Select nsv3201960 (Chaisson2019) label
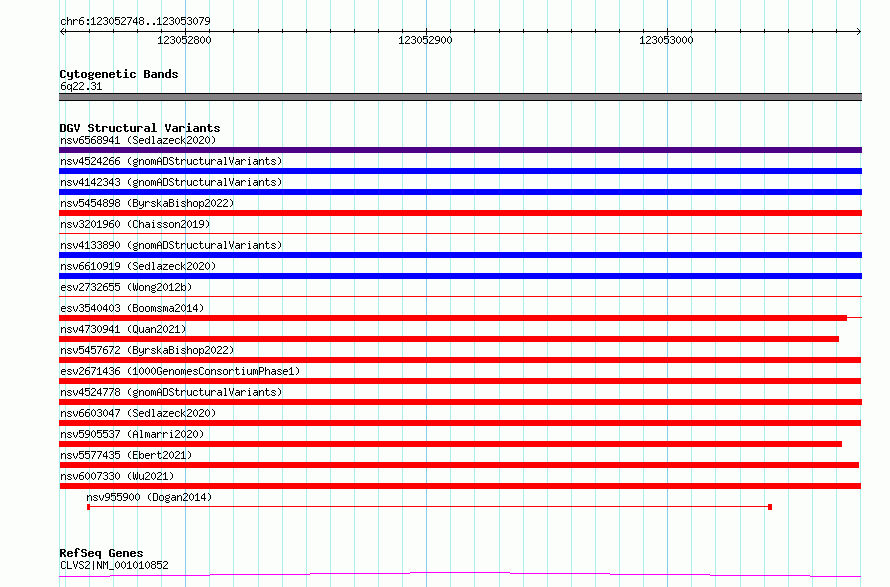Image resolution: width=890 pixels, height=587 pixels. coord(135,224)
